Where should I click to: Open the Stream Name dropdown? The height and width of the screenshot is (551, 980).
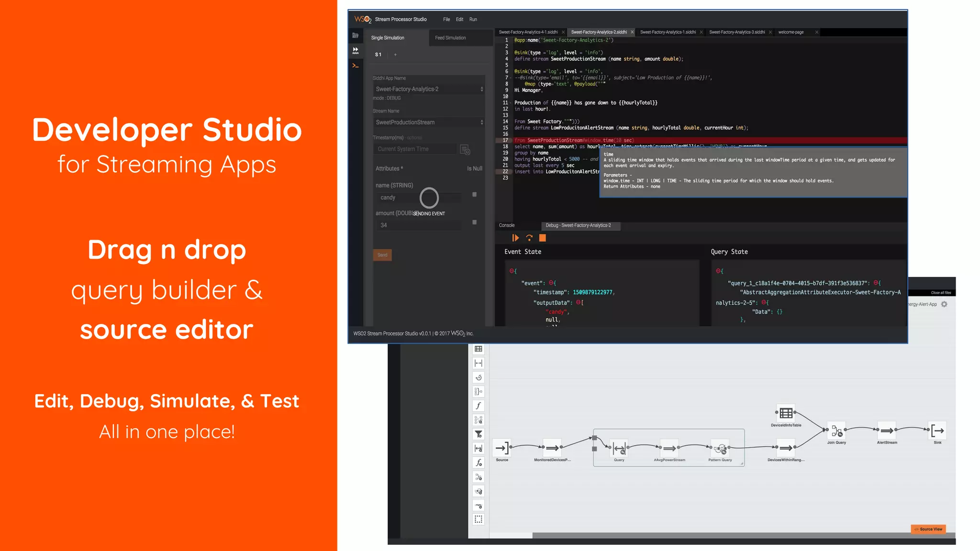[x=429, y=122]
